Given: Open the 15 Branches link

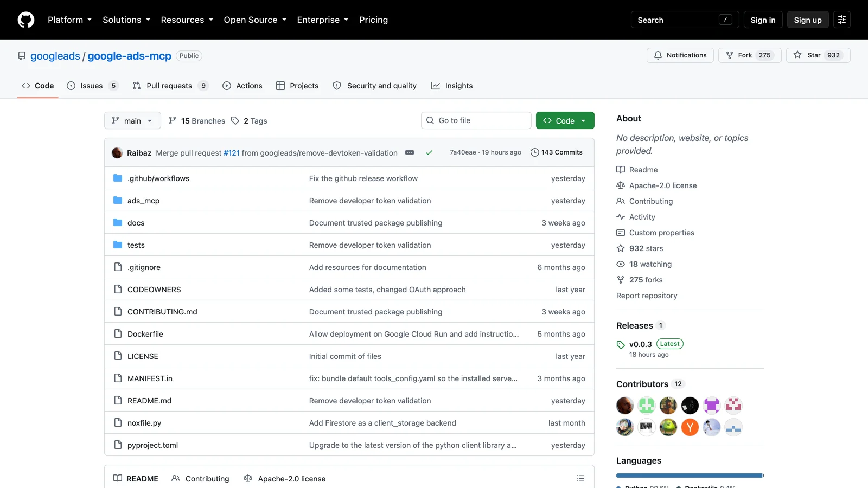Looking at the screenshot, I should coord(197,120).
